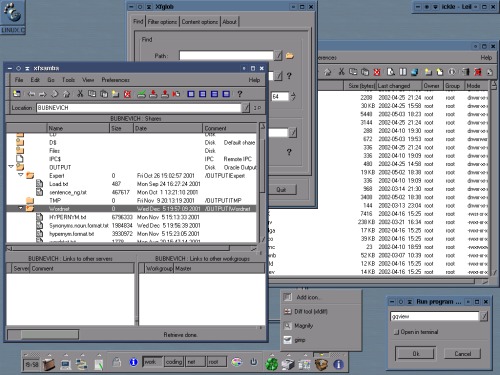Open the Location history dropdown in xfsamba
The image size is (500, 375).
pos(246,108)
